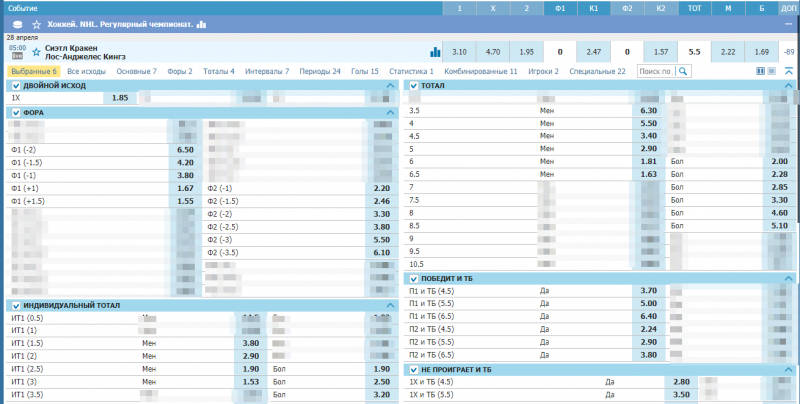Collapse the Фора section chevron
Screen dimensions: 800x404
390,113
